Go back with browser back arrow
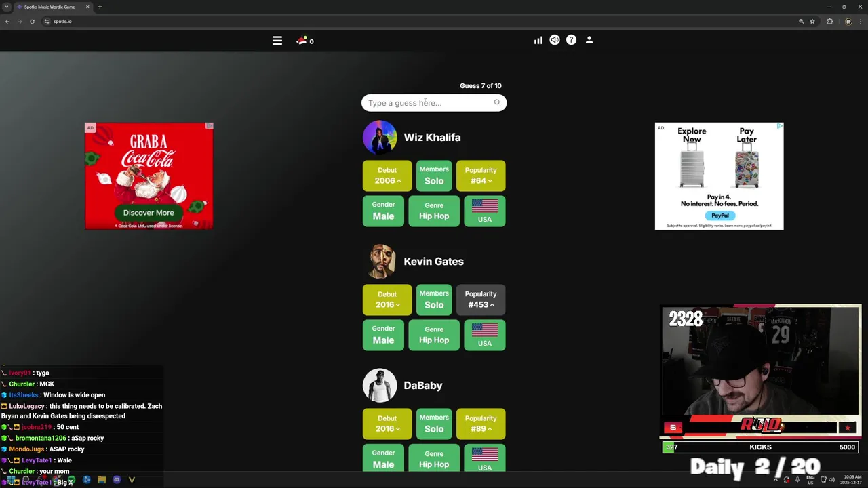This screenshot has width=868, height=488. point(7,22)
